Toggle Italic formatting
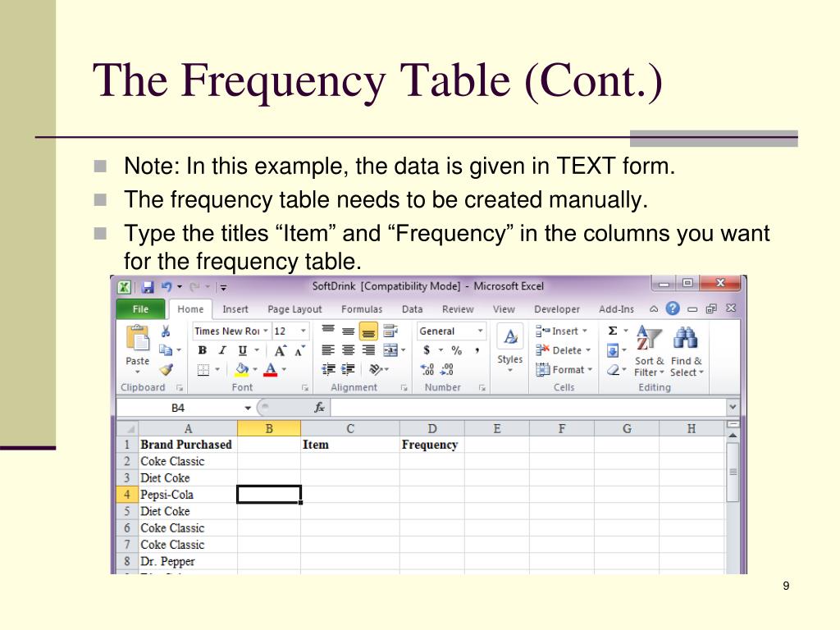The image size is (840, 630). coord(221,350)
